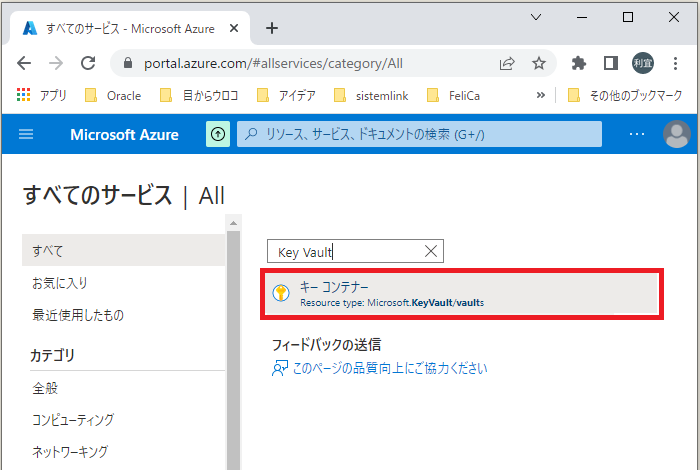Select the 全般 category

point(45,388)
